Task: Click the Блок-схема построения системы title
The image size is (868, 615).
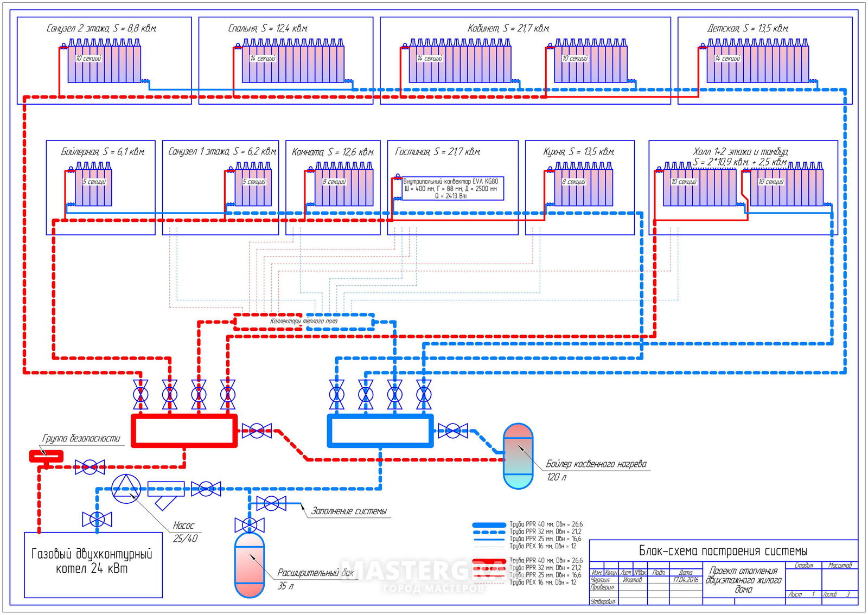Action: click(723, 551)
